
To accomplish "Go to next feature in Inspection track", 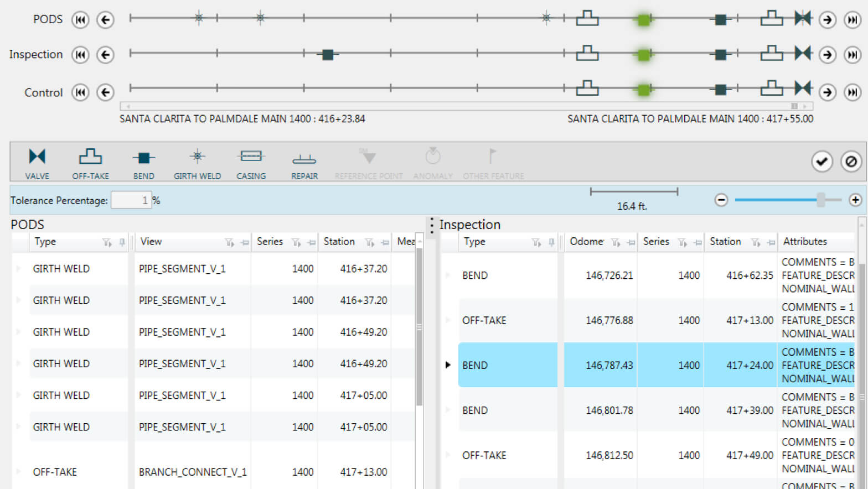I will [828, 55].
